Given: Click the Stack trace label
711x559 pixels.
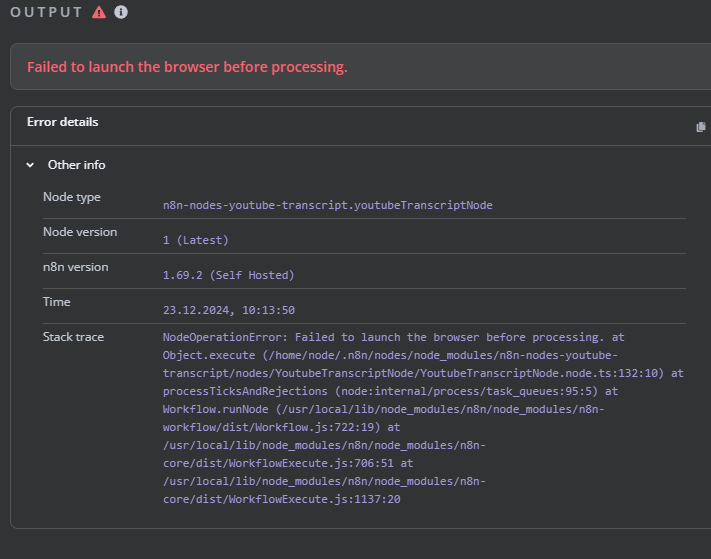Looking at the screenshot, I should coord(73,337).
